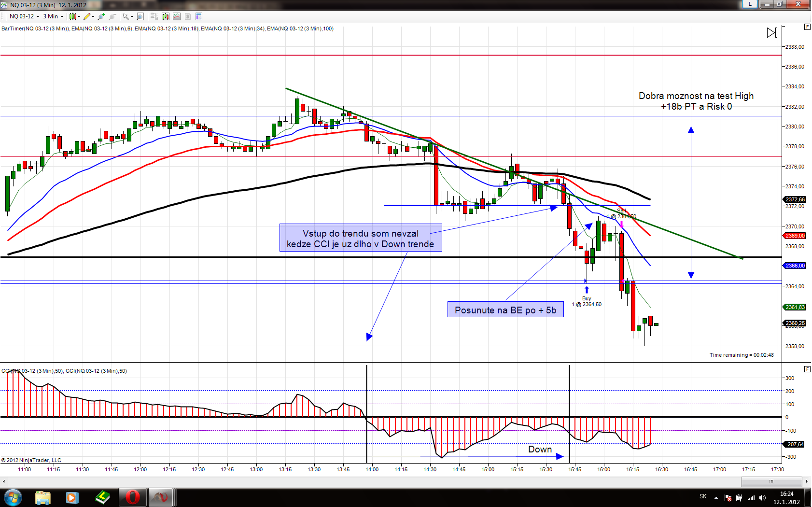The height and width of the screenshot is (507, 812).
Task: Open the green book app on taskbar
Action: [102, 497]
